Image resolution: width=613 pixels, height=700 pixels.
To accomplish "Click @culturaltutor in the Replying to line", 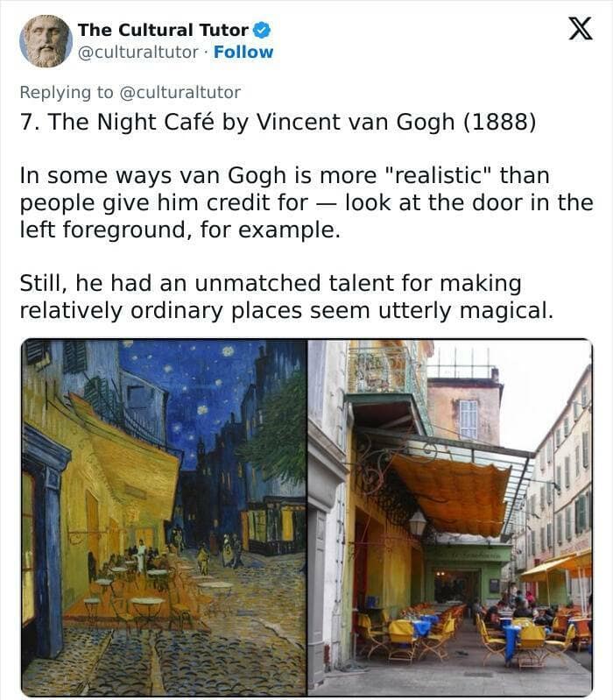I will (188, 92).
